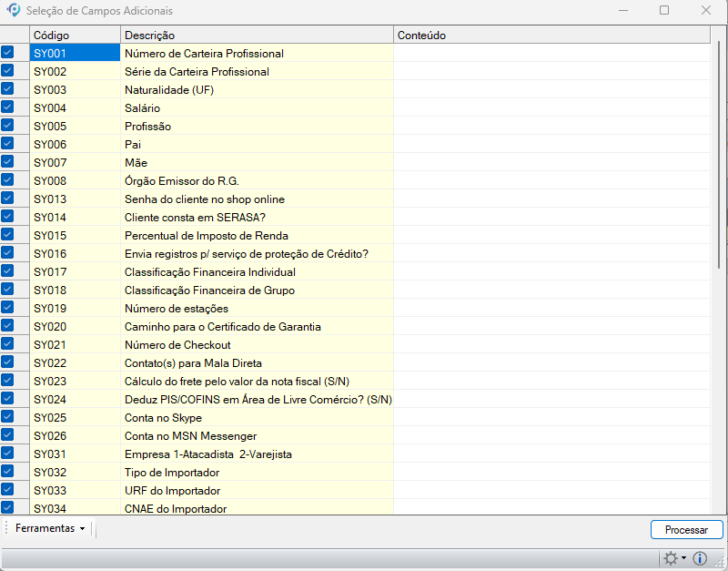The height and width of the screenshot is (571, 728).
Task: Click Conteúdo cell for Profissão row
Action: click(x=551, y=126)
